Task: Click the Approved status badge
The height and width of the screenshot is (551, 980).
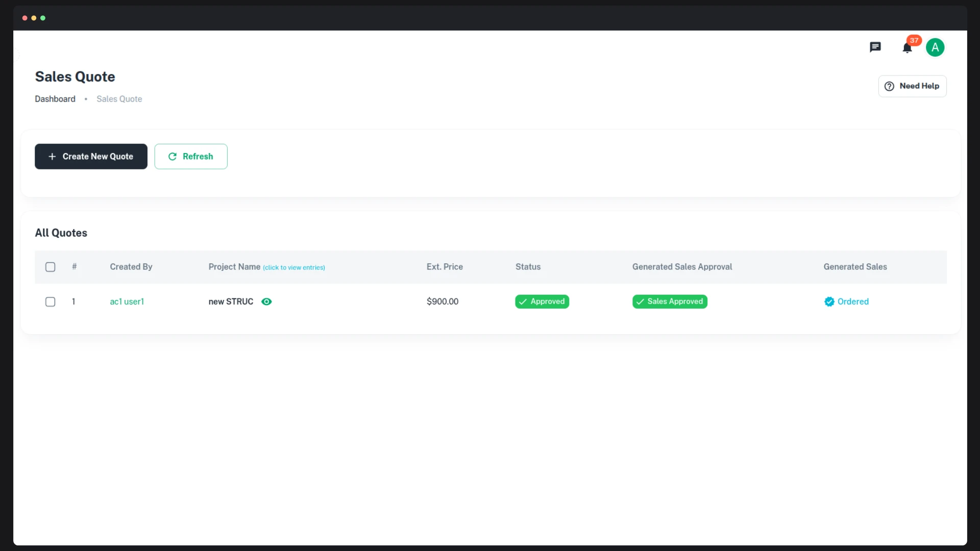Action: tap(542, 302)
